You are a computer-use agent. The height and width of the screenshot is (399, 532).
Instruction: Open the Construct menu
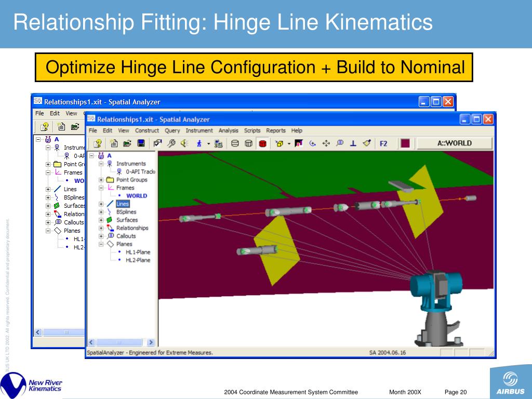(147, 130)
